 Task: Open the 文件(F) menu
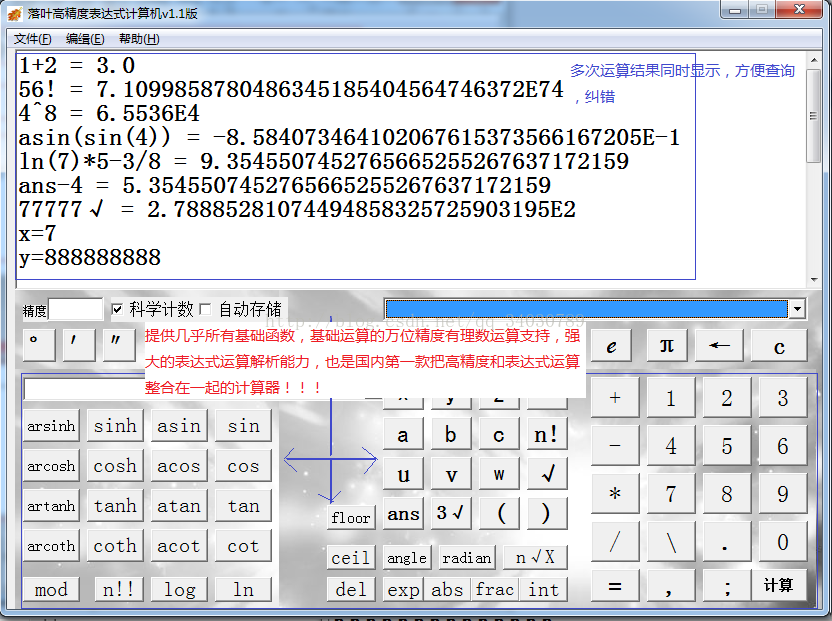click(x=32, y=39)
